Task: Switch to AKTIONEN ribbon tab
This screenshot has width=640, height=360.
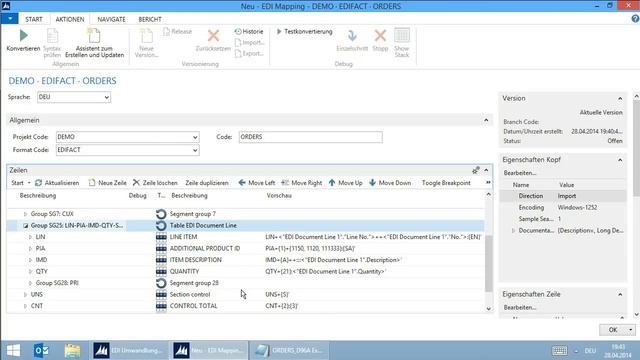Action: (x=70, y=19)
